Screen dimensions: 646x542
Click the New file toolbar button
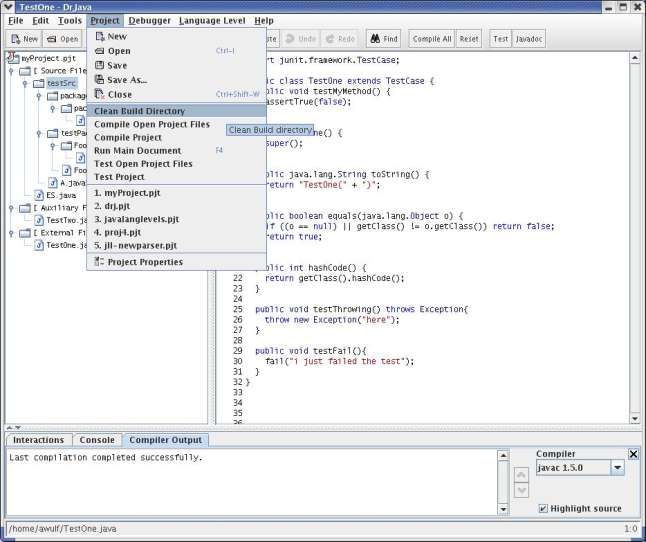[x=24, y=39]
